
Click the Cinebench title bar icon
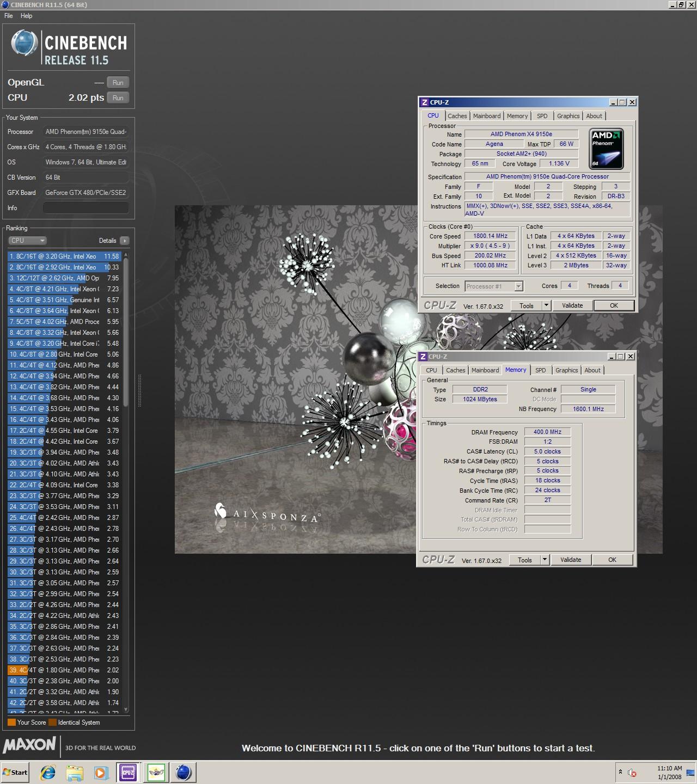(x=5, y=4)
